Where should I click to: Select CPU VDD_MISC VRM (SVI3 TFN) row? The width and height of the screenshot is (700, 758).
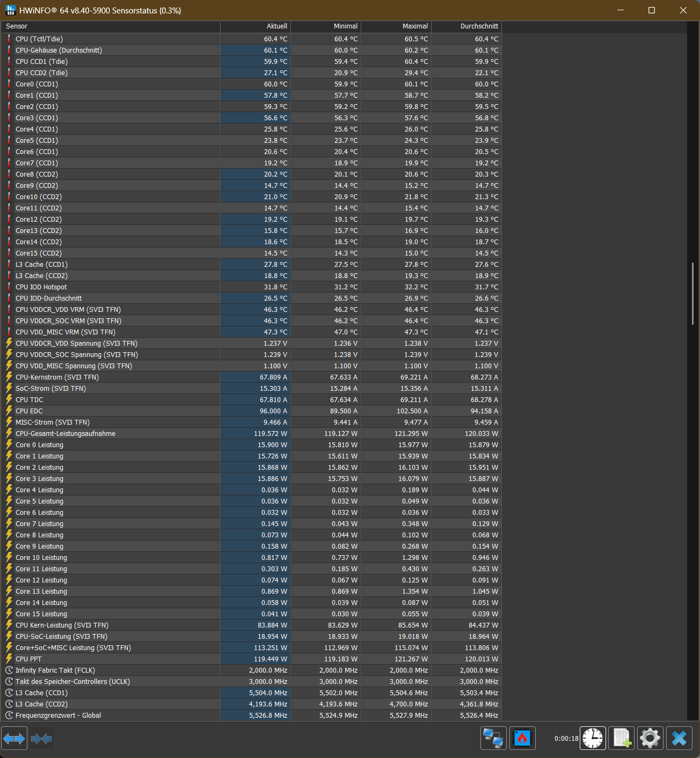pyautogui.click(x=252, y=332)
